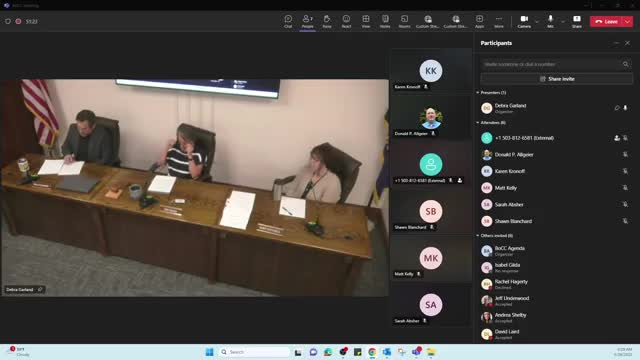Click Karen Kronoff's muted mic icon
The width and height of the screenshot is (640, 360).
pyautogui.click(x=625, y=171)
